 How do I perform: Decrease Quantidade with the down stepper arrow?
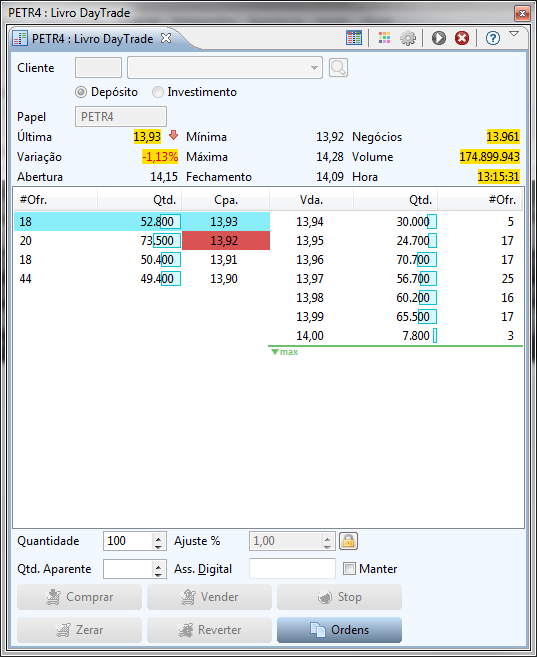[158, 546]
